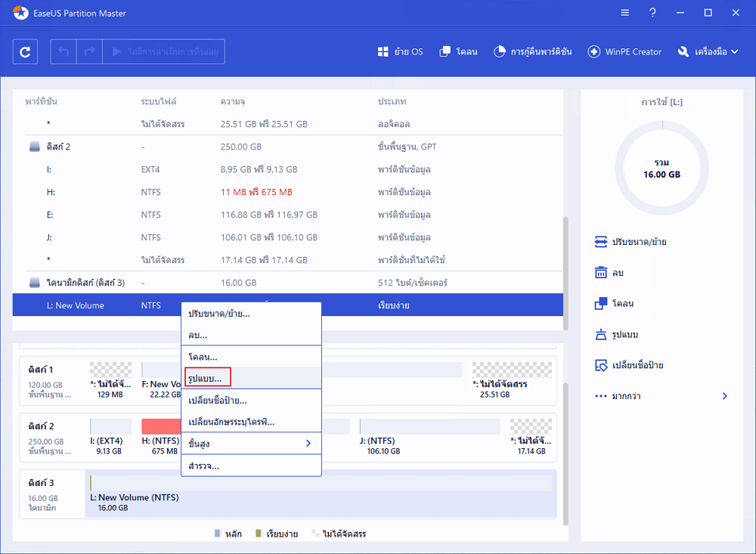Click the three-dots มากกว่า icon

601,396
